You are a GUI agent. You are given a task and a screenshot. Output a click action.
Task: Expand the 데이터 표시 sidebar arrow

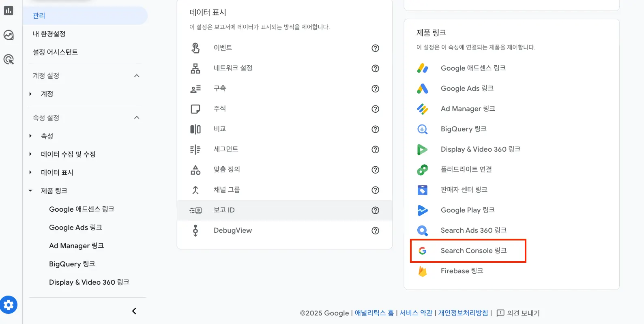[x=30, y=172]
